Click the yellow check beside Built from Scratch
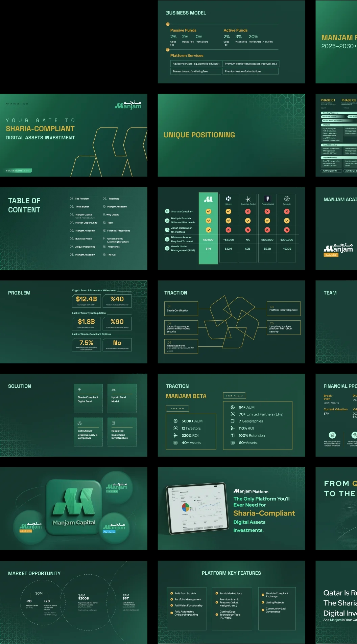The image size is (357, 644). 172,593
